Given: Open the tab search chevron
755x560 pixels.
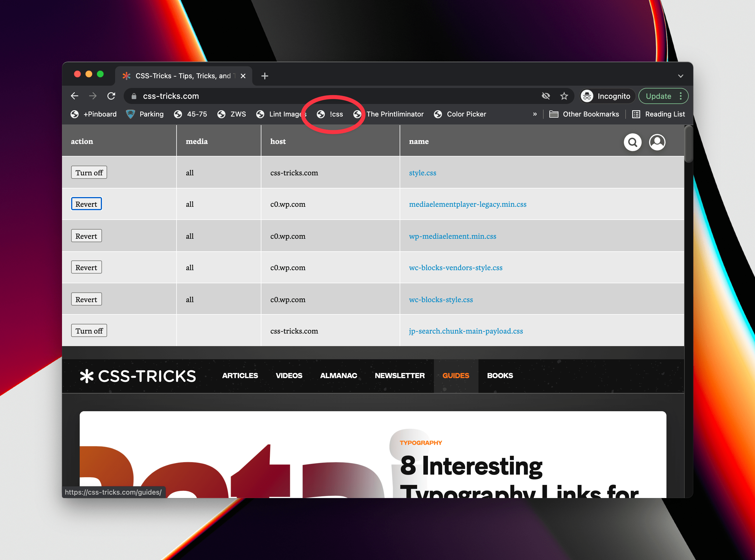Looking at the screenshot, I should (681, 76).
